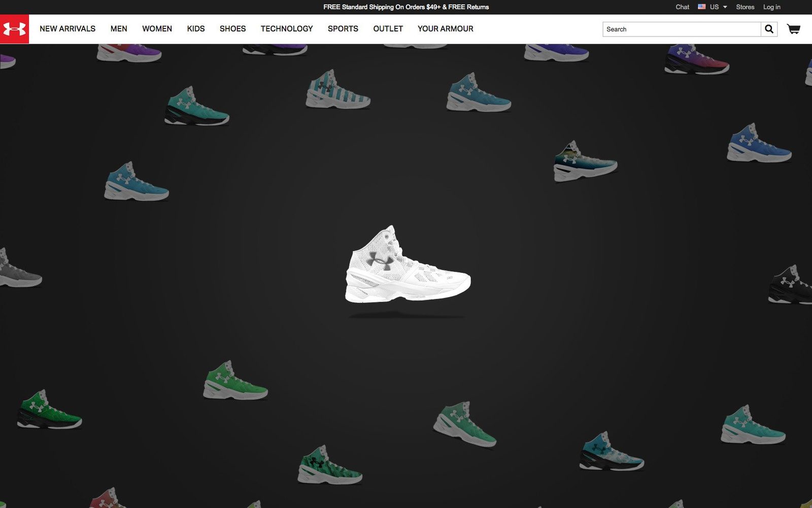Pick the blue and white splatter shoe
The height and width of the screenshot is (508, 812).
(x=612, y=451)
